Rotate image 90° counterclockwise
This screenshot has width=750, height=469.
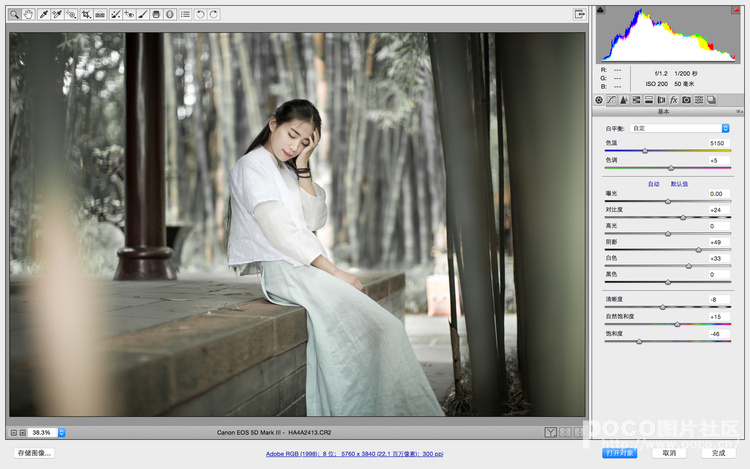tap(200, 14)
